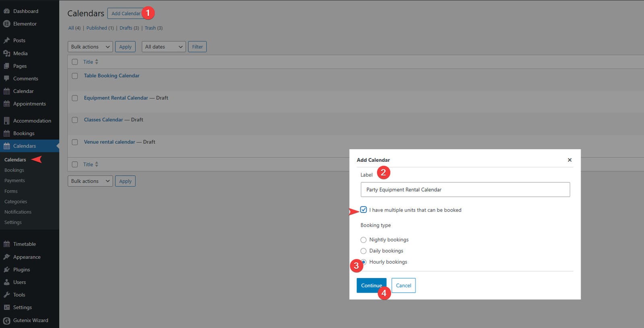Click the Calendars menu icon
Viewport: 644px width, 328px height.
(6, 146)
